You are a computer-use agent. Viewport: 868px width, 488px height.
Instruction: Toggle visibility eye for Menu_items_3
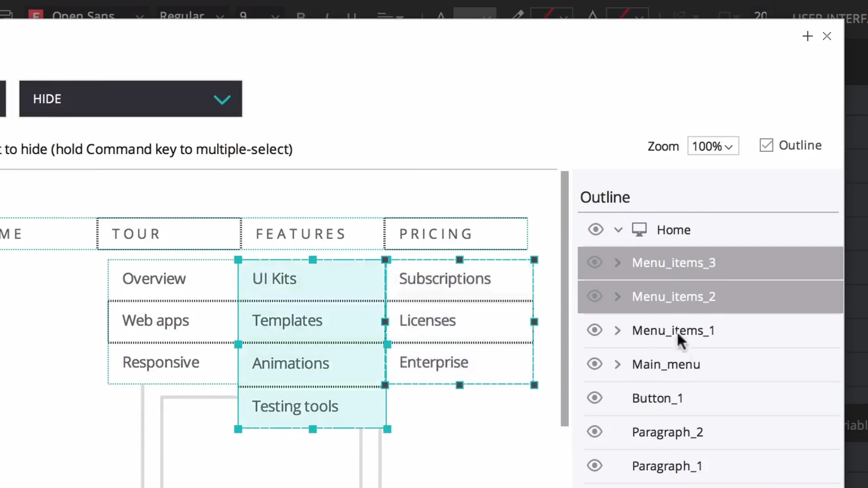click(x=594, y=263)
